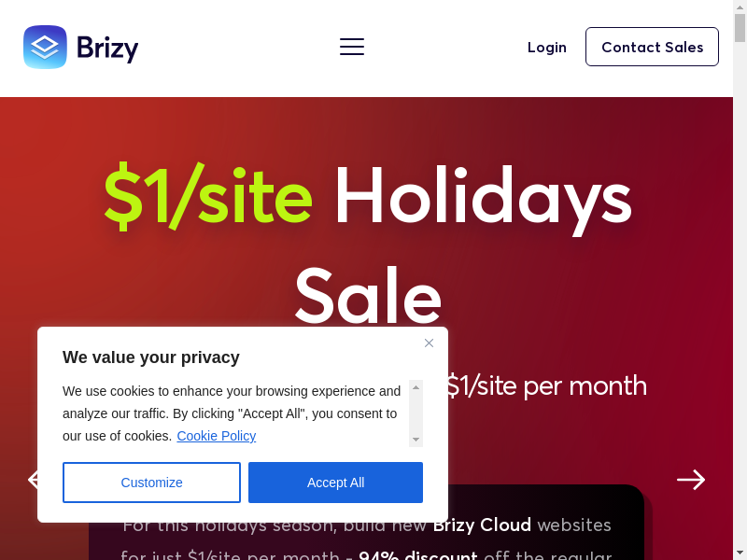Image resolution: width=747 pixels, height=560 pixels.
Task: Click the page vertical scrollbar thumb
Action: click(x=740, y=28)
